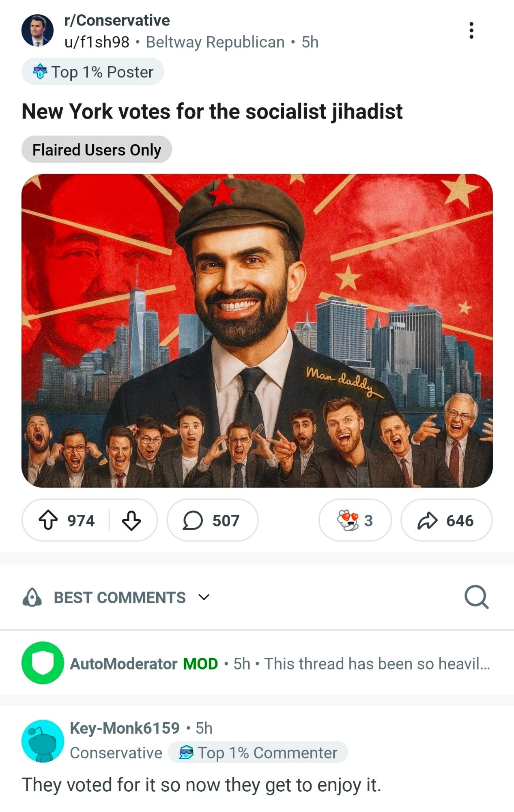Expand the Best Comments sort chevron
The image size is (514, 812).
(204, 597)
